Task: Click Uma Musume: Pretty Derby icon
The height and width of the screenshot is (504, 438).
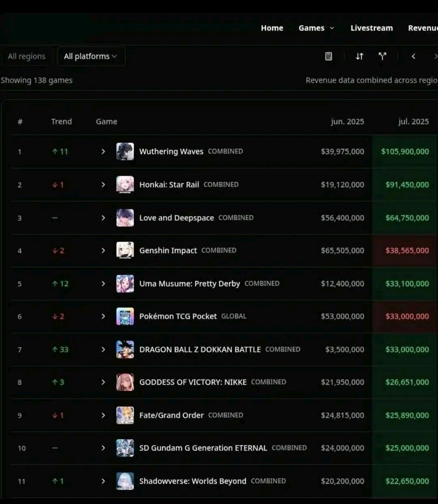Action: point(125,283)
